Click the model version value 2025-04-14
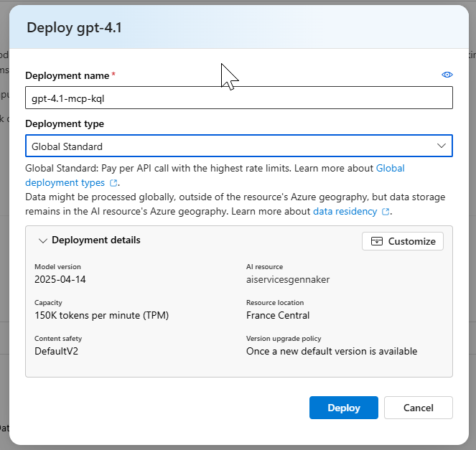This screenshot has width=476, height=450. [60, 279]
